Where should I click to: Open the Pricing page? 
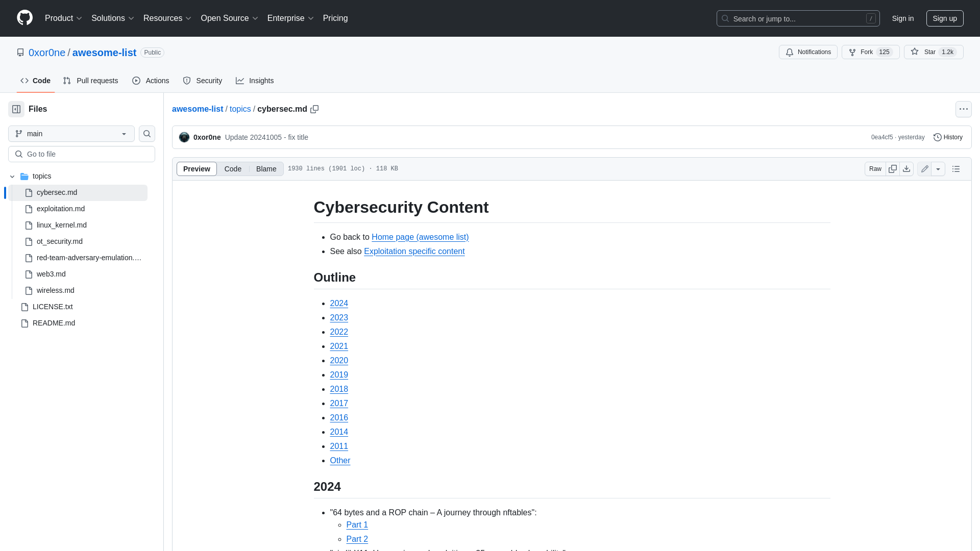(335, 18)
